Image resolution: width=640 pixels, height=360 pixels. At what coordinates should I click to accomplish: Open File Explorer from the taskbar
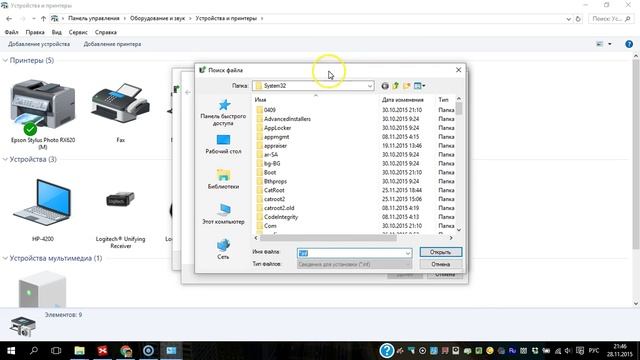click(x=79, y=351)
